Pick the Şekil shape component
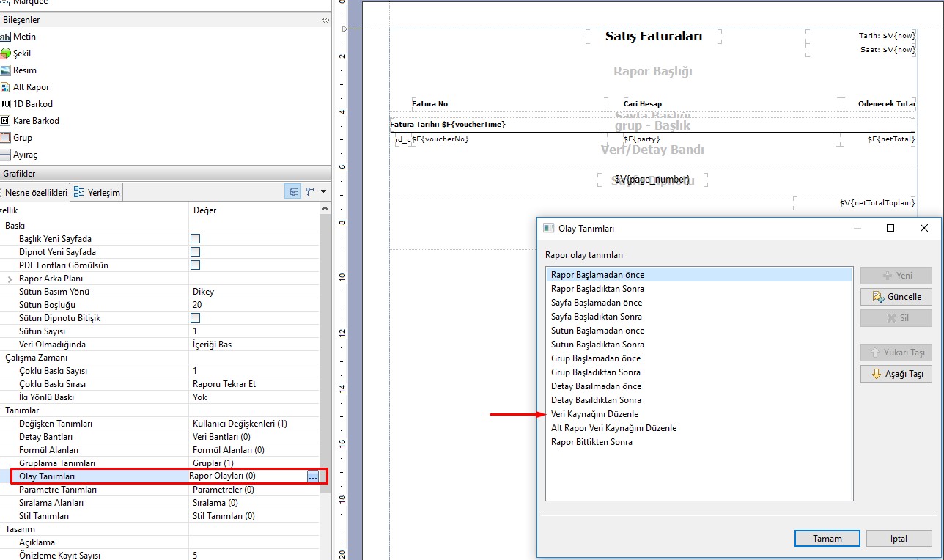Screen dimensions: 944x560 (6, 54)
